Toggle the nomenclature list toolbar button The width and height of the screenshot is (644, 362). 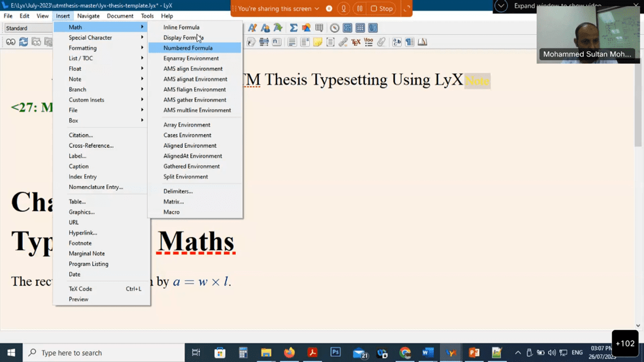(x=369, y=41)
